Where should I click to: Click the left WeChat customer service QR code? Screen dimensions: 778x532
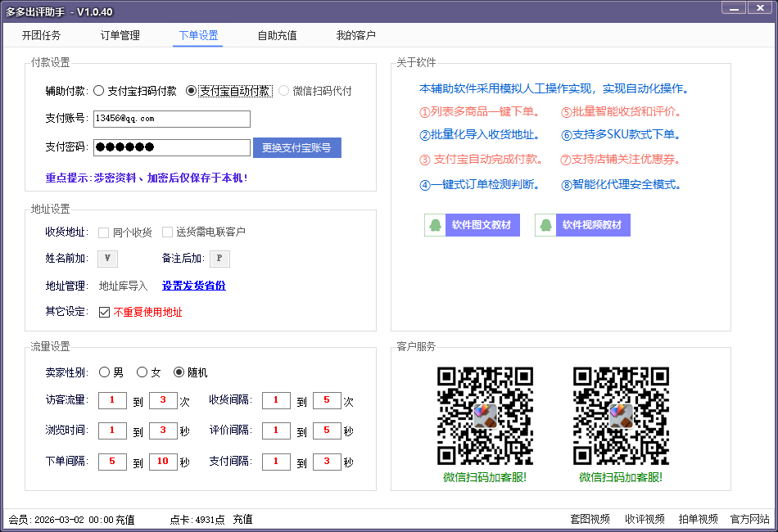point(485,416)
